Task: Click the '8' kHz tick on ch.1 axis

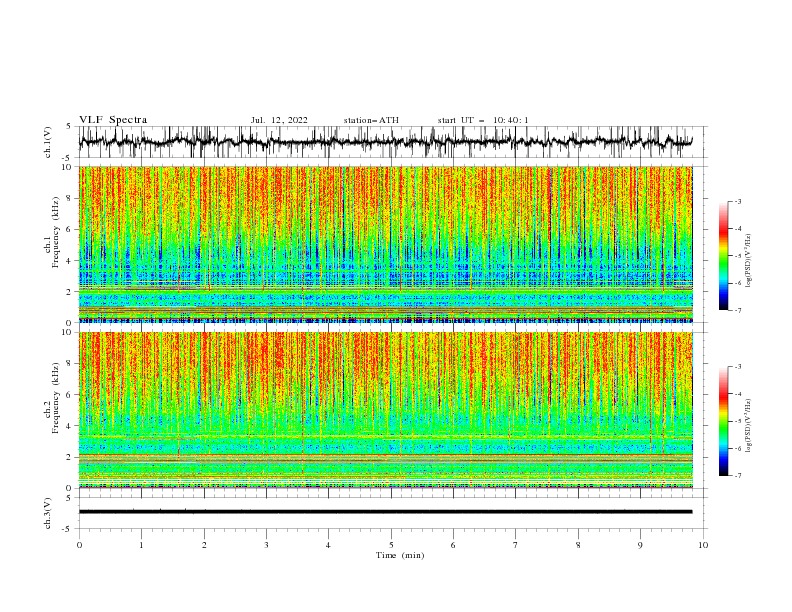Action: click(x=70, y=198)
